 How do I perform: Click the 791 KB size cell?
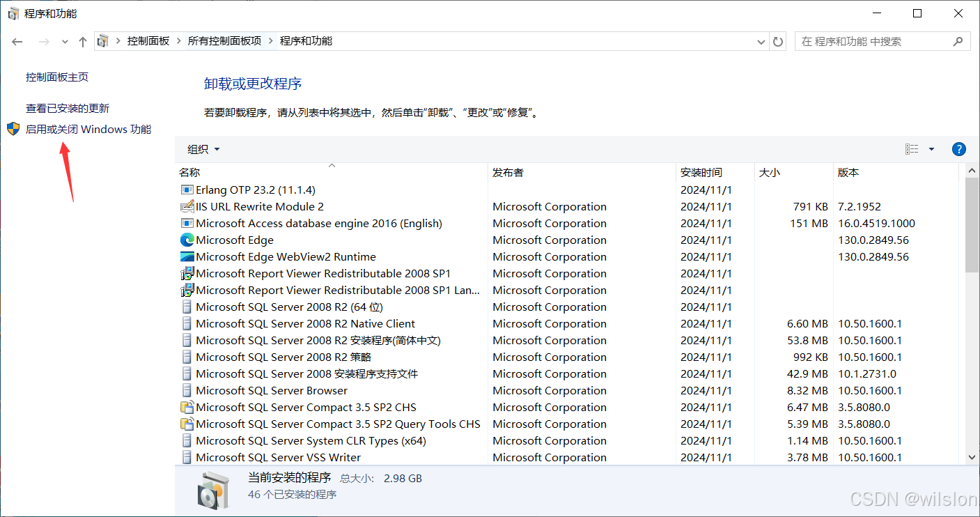pyautogui.click(x=810, y=207)
